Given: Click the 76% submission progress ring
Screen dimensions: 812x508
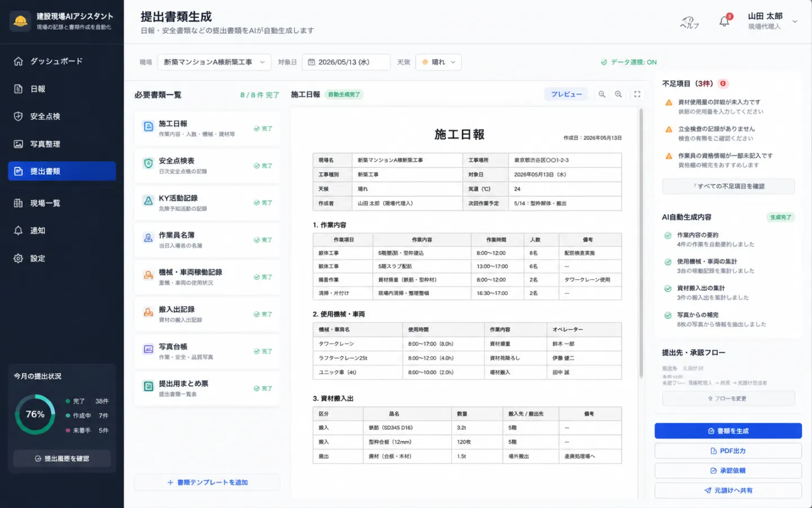Looking at the screenshot, I should pyautogui.click(x=35, y=414).
